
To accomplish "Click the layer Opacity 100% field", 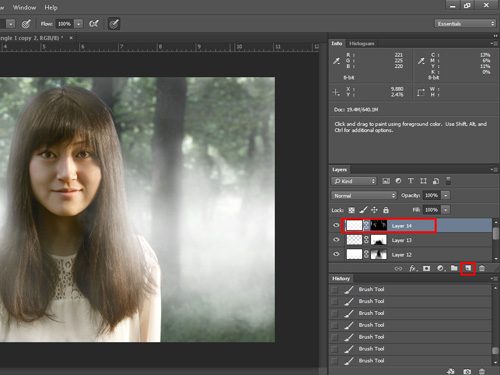I will [432, 195].
